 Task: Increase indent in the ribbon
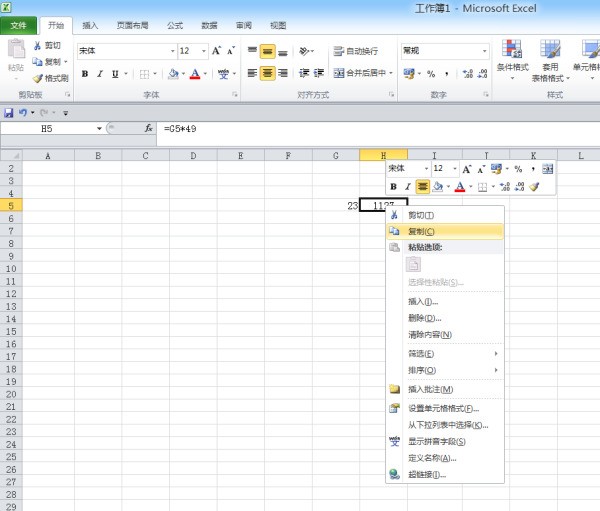coord(319,73)
